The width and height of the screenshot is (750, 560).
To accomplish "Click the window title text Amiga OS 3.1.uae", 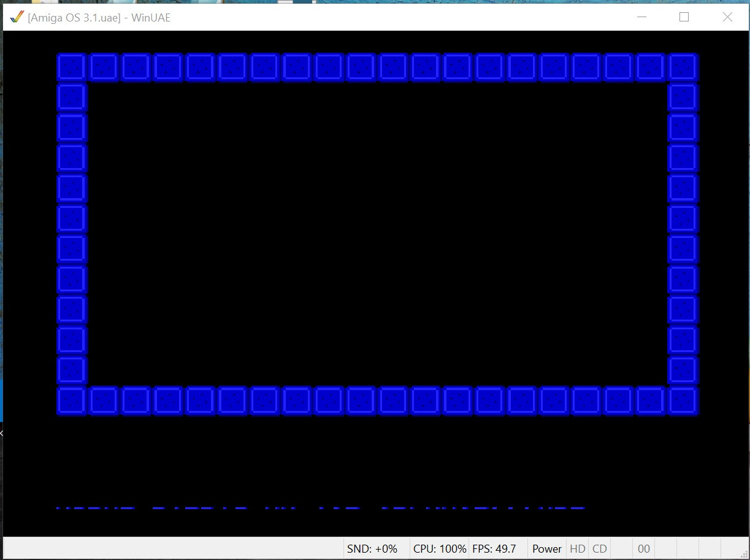I will (99, 18).
